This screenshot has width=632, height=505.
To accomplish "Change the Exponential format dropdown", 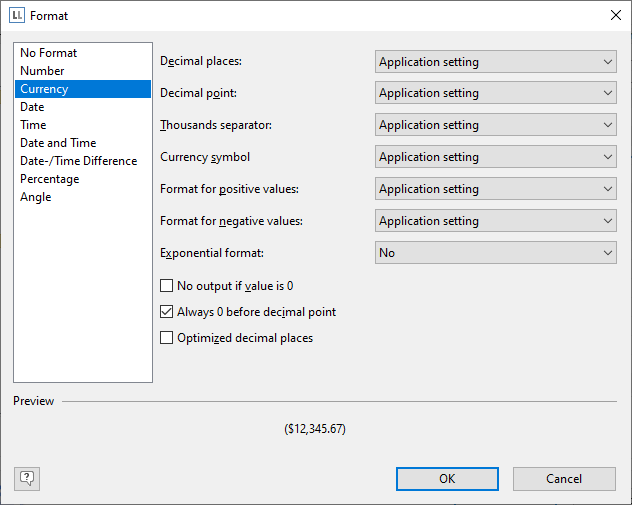I will (x=495, y=254).
